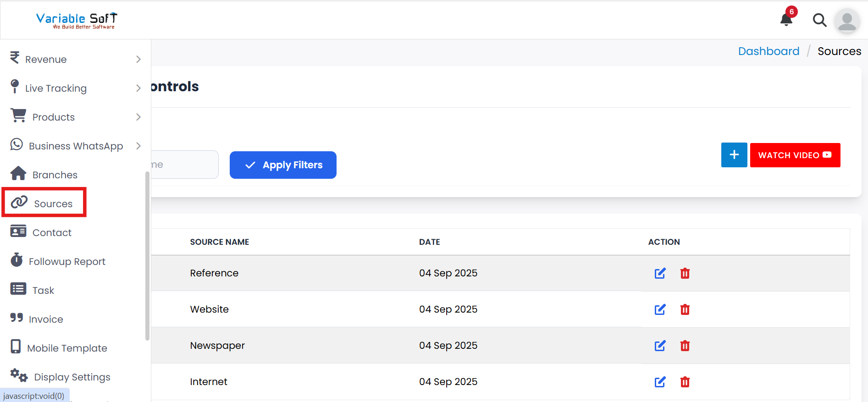Select Followup Report from the sidebar

[67, 261]
